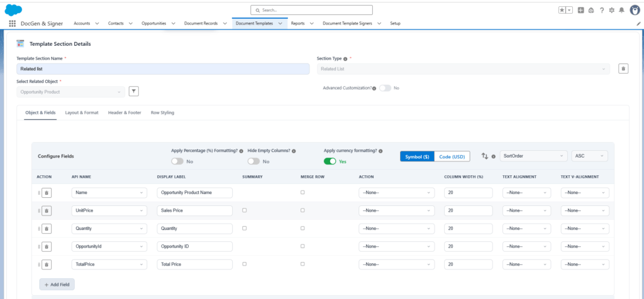Click the global Search box
The image size is (644, 299).
311,10
